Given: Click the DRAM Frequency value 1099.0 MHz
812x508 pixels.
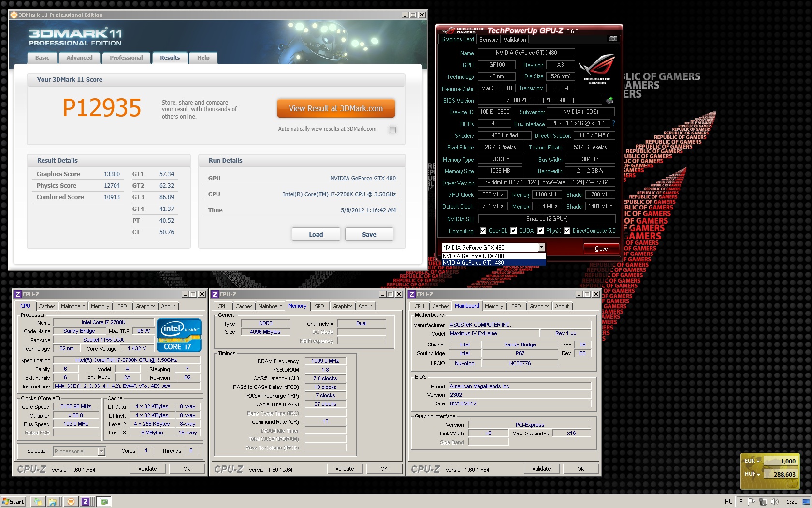Looking at the screenshot, I should tap(325, 361).
